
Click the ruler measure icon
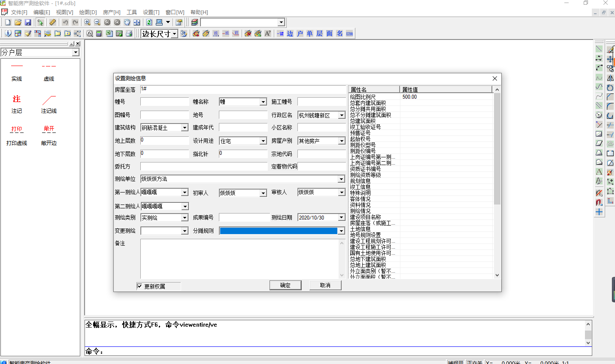[53, 22]
